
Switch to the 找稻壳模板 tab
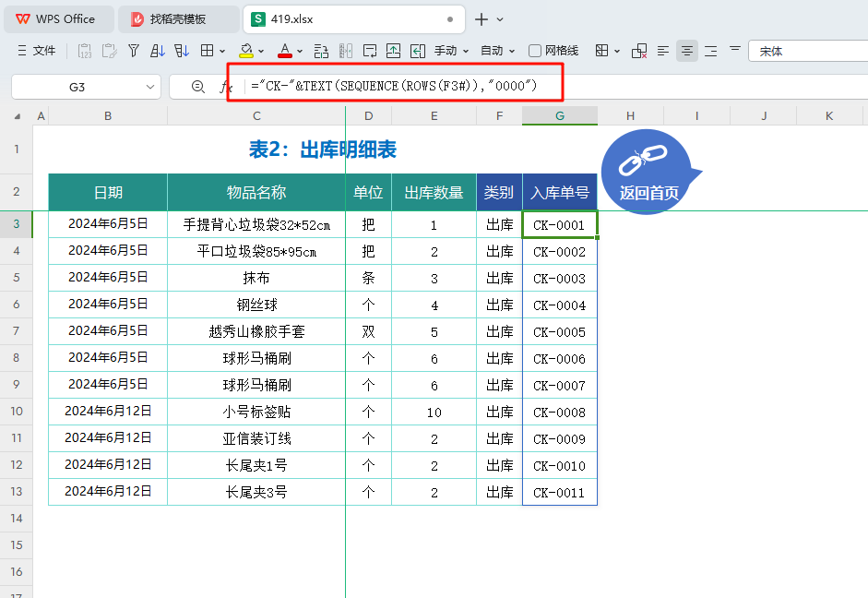178,19
